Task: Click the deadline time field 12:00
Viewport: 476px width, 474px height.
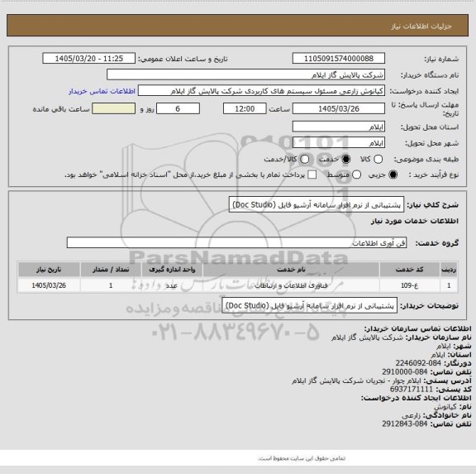Action: click(245, 108)
